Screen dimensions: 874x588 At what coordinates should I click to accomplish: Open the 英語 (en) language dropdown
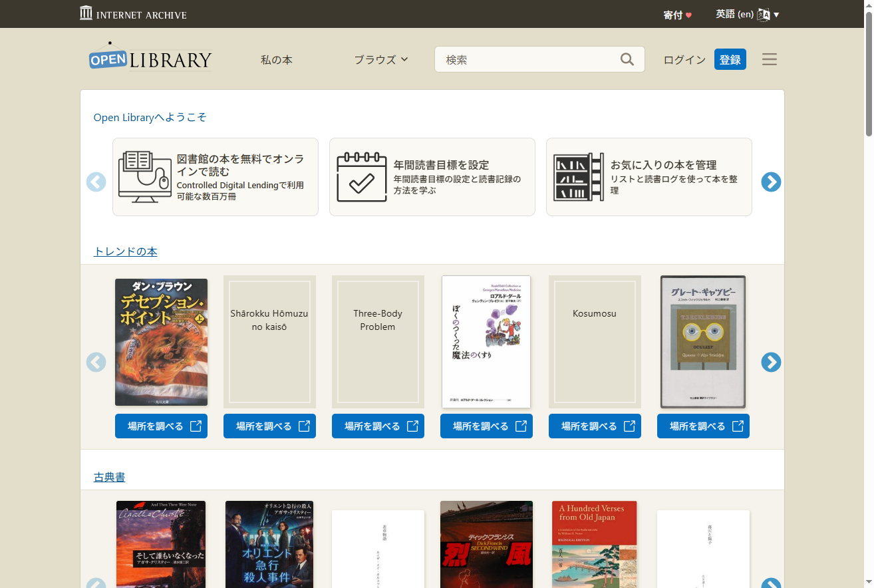[747, 14]
